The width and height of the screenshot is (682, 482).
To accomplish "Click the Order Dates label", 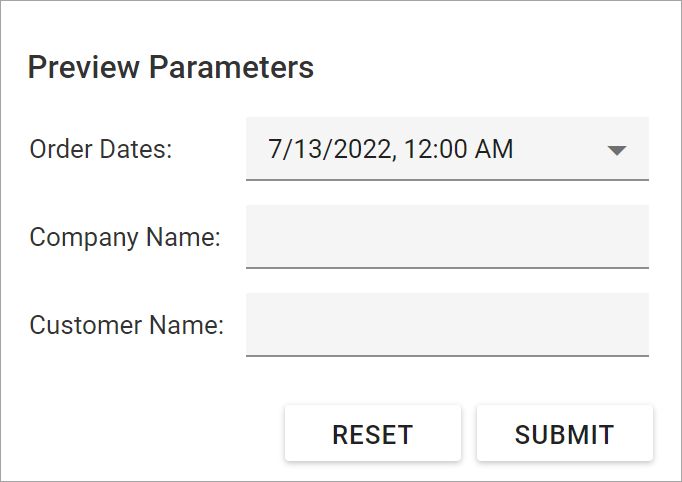I will coord(101,150).
